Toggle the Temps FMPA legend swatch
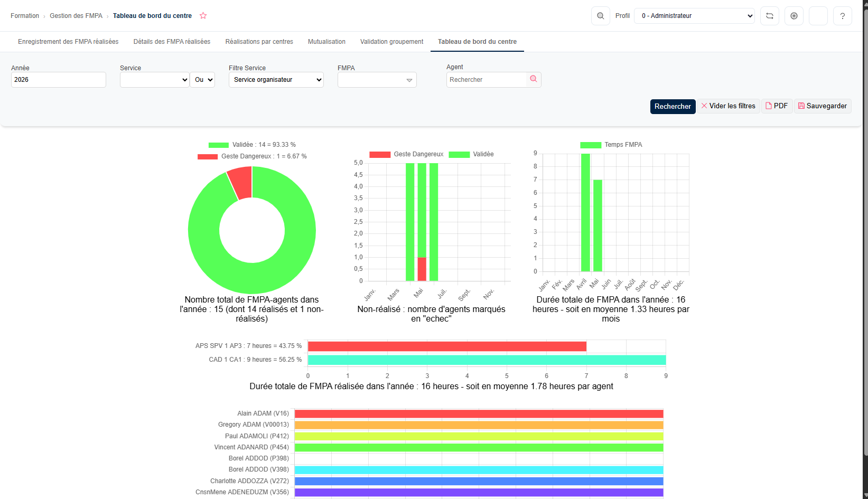Screen dimensions: 868x499 (591, 145)
